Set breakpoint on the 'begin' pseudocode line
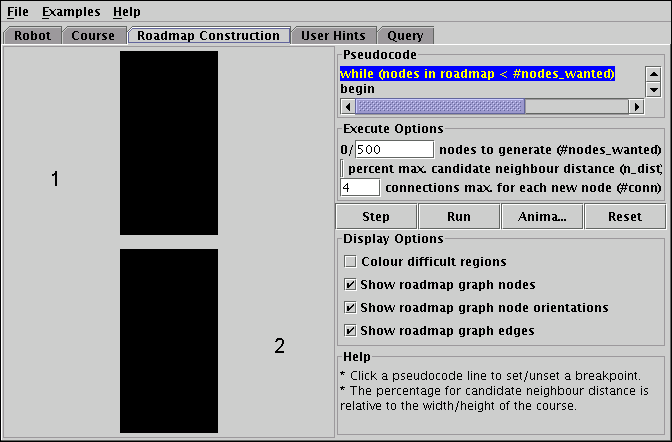672x442 pixels. click(x=358, y=89)
